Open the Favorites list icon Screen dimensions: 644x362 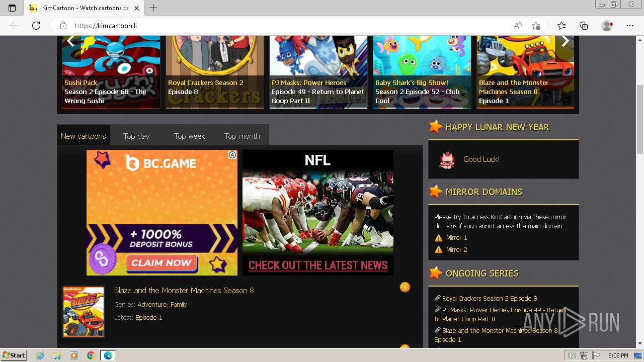(x=561, y=26)
